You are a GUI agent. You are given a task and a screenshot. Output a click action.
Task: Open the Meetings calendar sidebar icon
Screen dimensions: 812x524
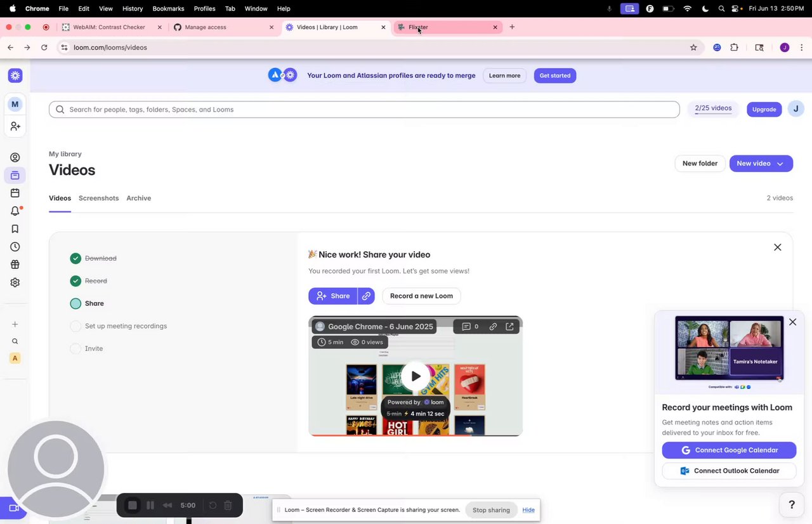pos(15,193)
